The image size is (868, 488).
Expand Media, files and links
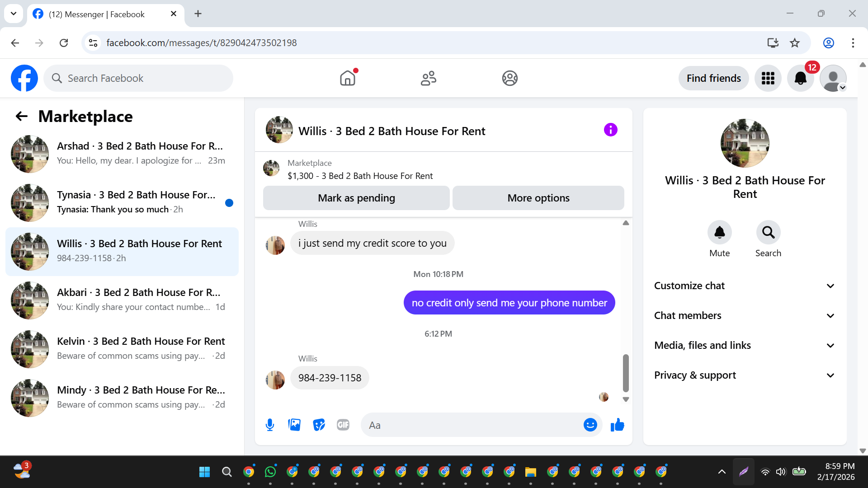(745, 345)
